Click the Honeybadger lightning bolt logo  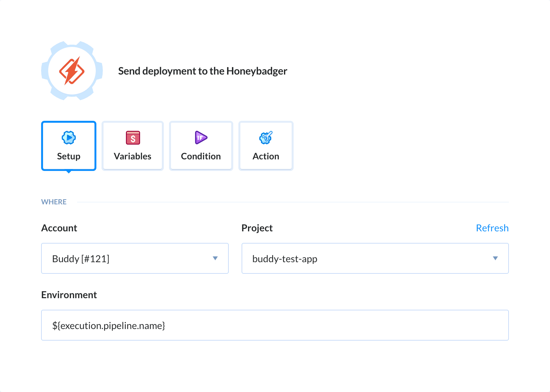(72, 71)
